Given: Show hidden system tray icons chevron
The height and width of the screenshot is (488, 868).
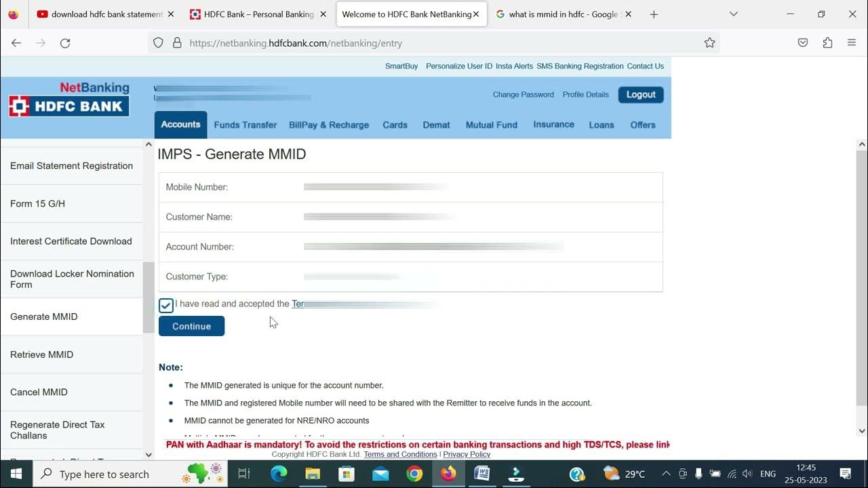Looking at the screenshot, I should 666,474.
